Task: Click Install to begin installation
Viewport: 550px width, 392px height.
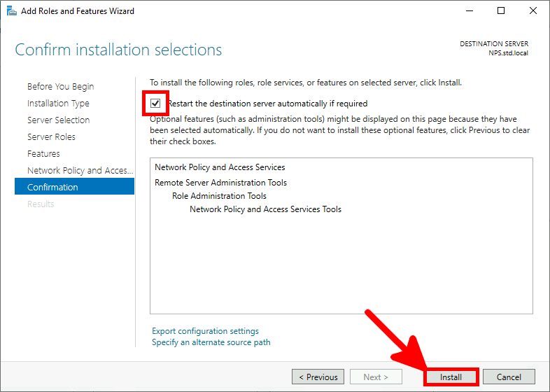Action: click(x=451, y=377)
